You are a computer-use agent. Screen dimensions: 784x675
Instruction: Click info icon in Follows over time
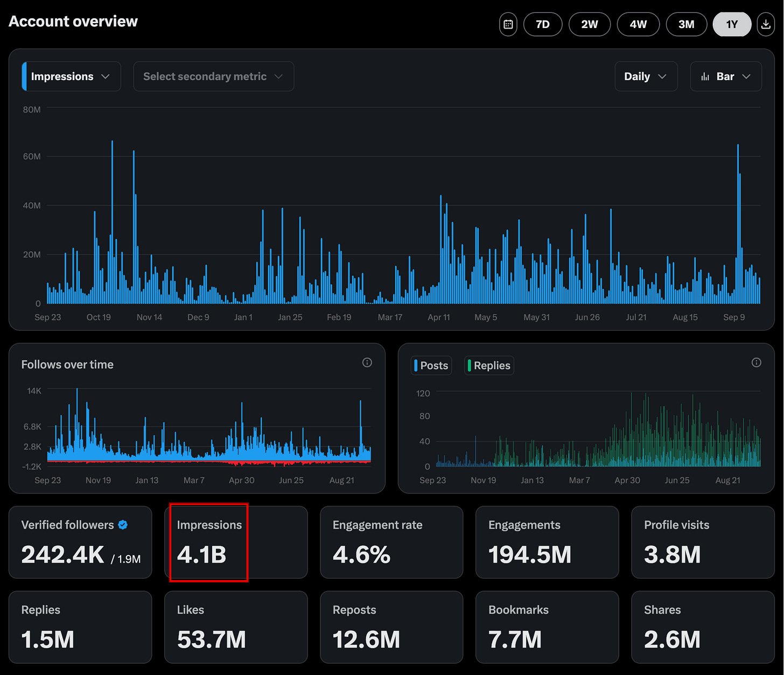click(x=367, y=362)
